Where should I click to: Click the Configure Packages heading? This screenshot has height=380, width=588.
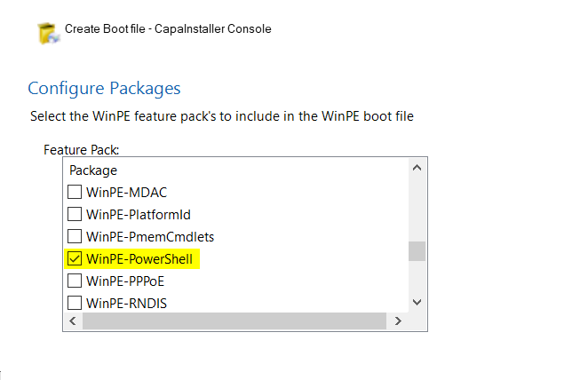point(104,89)
